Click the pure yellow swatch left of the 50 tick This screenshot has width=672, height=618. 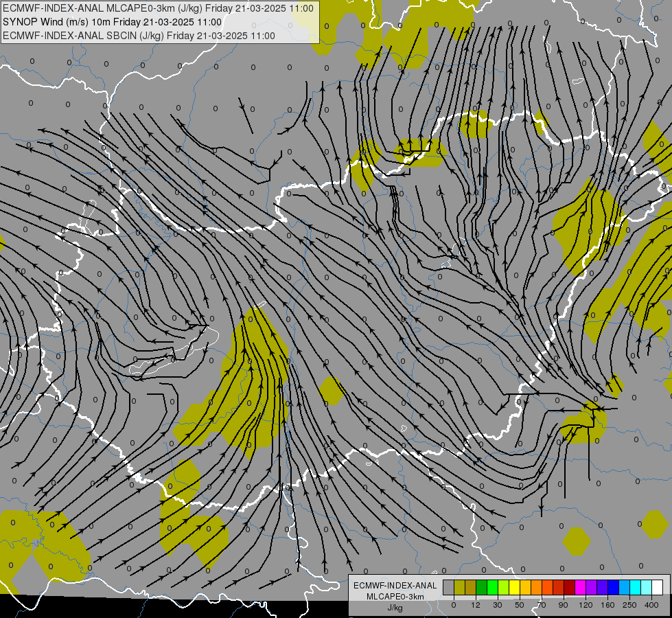point(514,587)
